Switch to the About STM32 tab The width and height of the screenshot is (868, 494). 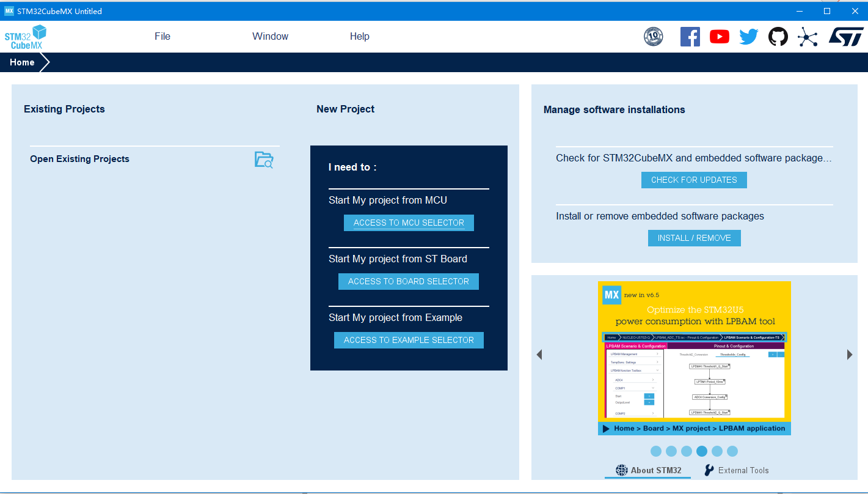click(648, 470)
